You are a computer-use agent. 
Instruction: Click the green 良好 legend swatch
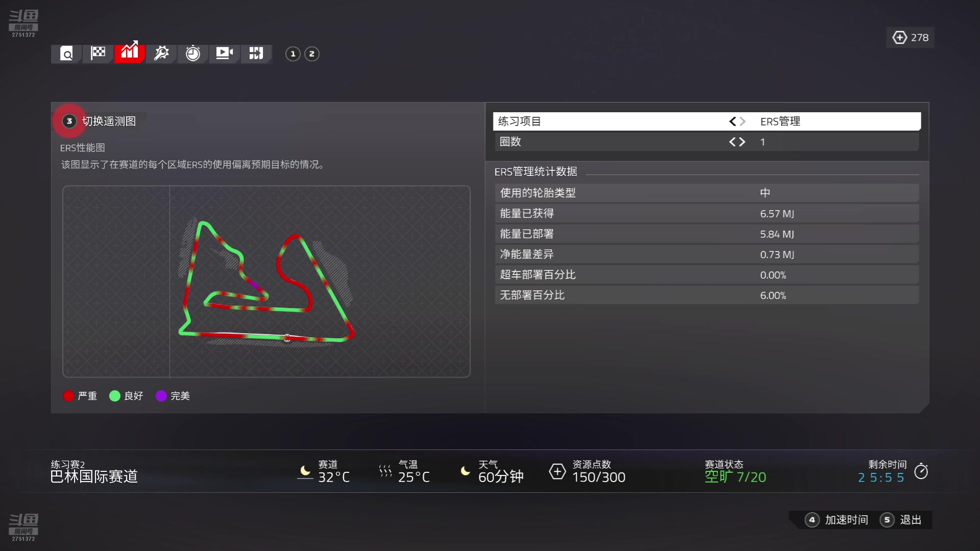pos(115,396)
